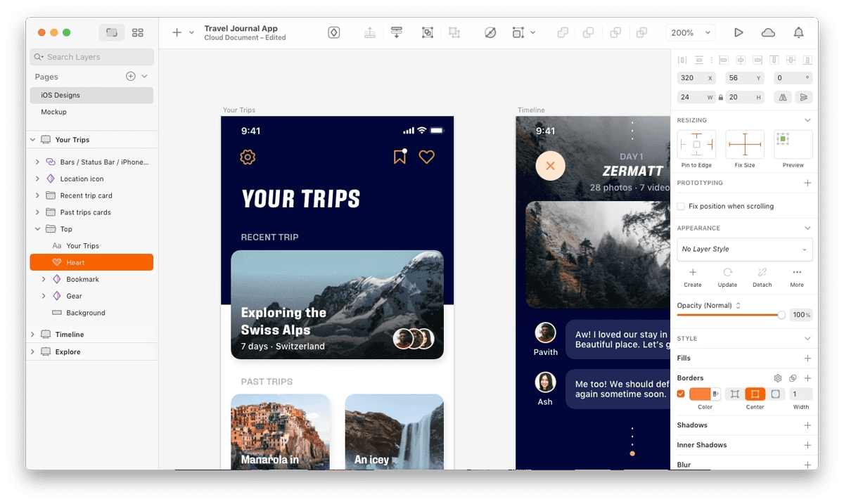Switch sidebar to Layers list view
Viewport: 844px width, 504px height.
(112, 32)
